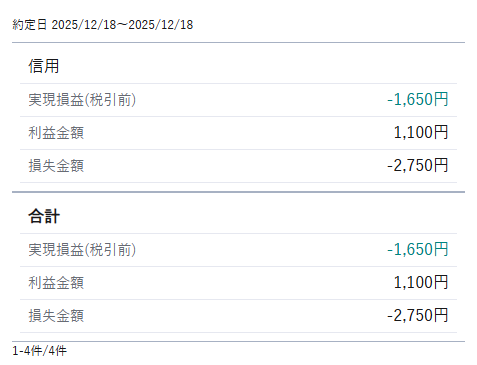This screenshot has height=365, width=477.
Task: Click 利益金額 label in 合計 section
Action: [x=56, y=283]
